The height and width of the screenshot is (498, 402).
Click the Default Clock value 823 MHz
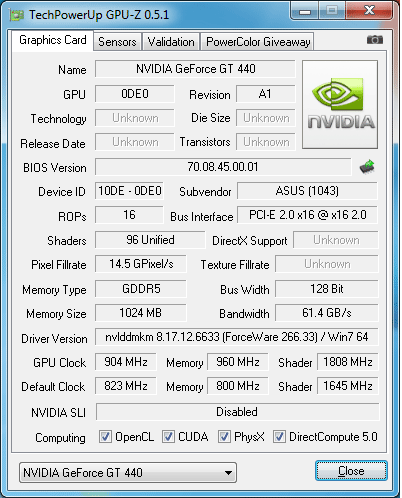(x=126, y=386)
